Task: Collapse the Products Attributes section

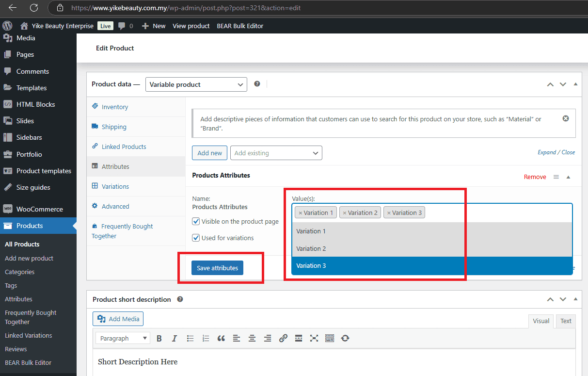Action: click(569, 177)
